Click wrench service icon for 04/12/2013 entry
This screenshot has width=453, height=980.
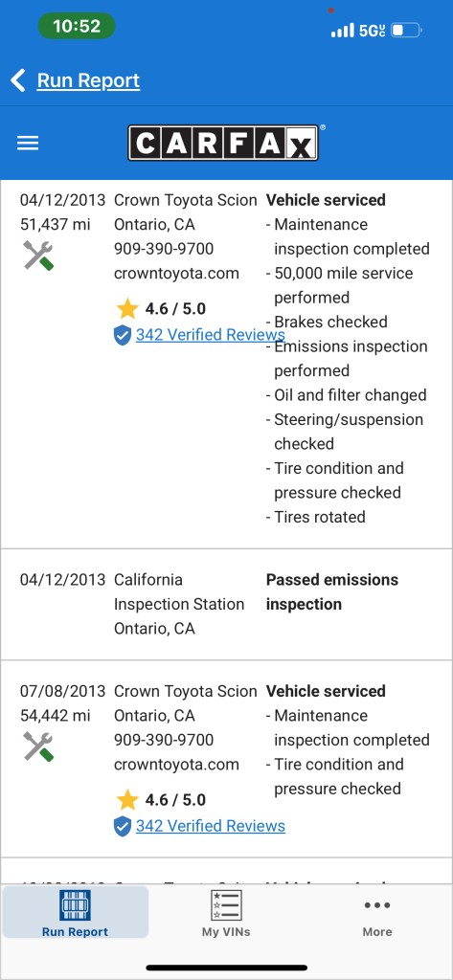click(x=38, y=255)
